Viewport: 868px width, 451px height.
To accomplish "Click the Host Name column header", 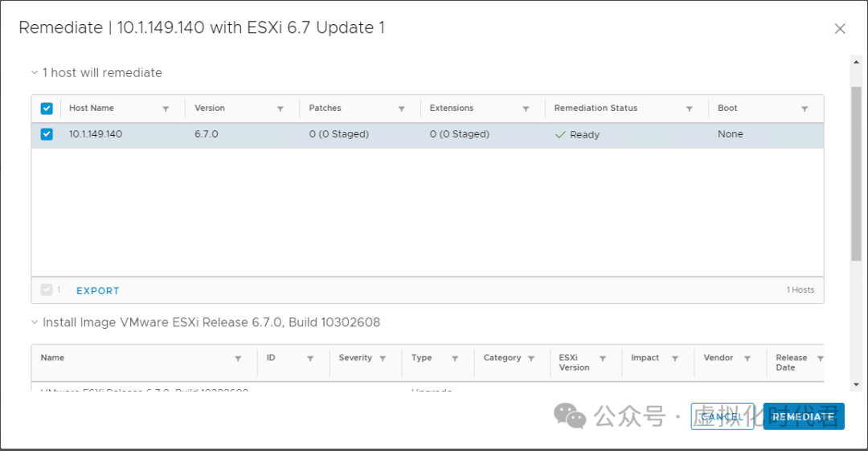I will pos(92,108).
